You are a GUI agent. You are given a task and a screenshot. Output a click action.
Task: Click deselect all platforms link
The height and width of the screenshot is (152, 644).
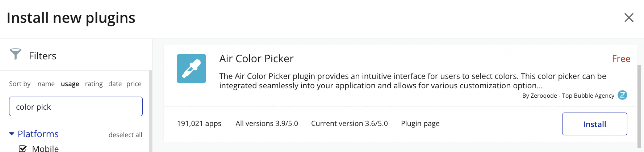[125, 135]
